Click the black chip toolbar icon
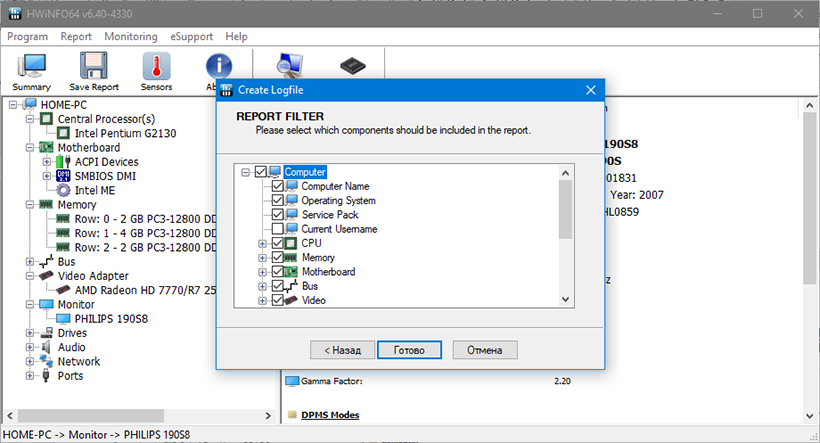 pos(353,66)
